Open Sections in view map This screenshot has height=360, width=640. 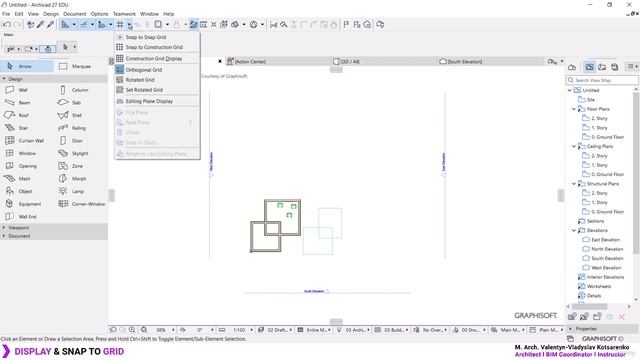[595, 221]
